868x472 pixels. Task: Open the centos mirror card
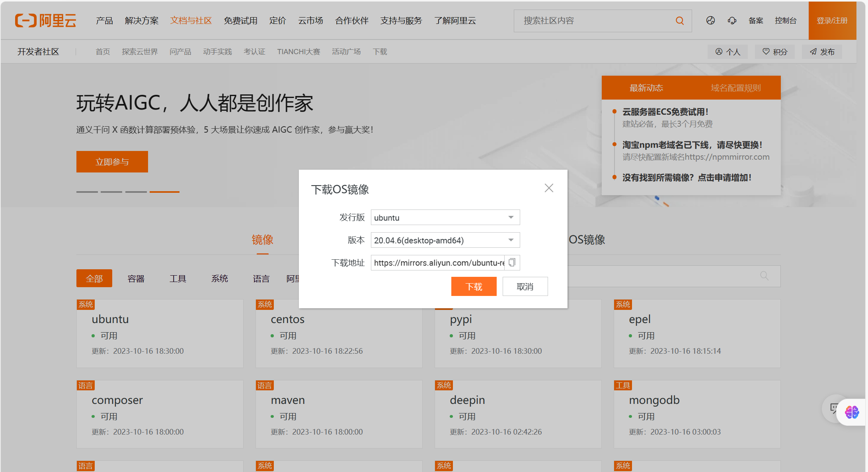(x=339, y=333)
